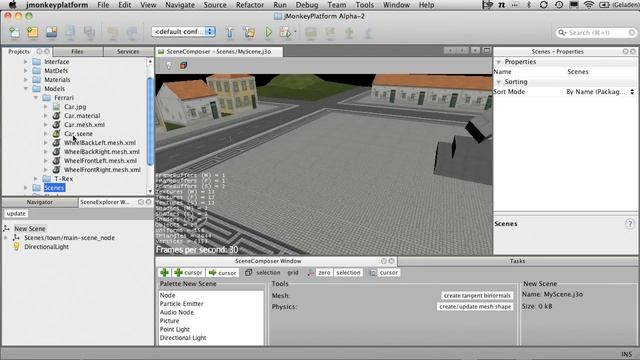Screen dimensions: 640x360
Task: Click the New File toolbar icon
Action: [x=14, y=32]
